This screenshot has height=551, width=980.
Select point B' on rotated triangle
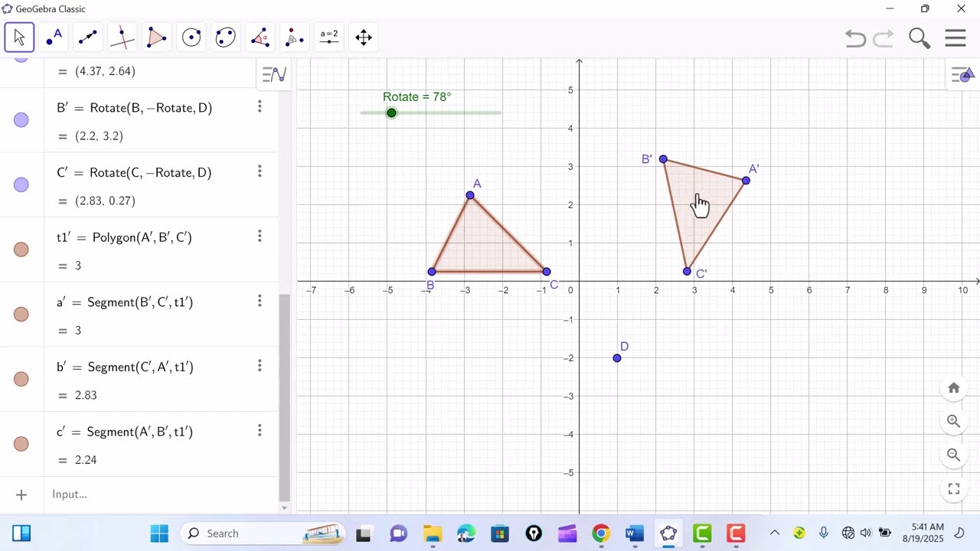(x=663, y=159)
